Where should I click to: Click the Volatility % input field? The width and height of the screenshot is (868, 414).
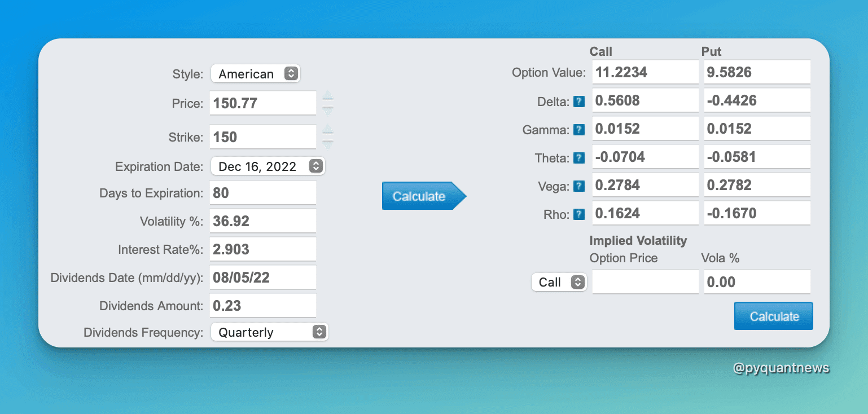pos(262,221)
